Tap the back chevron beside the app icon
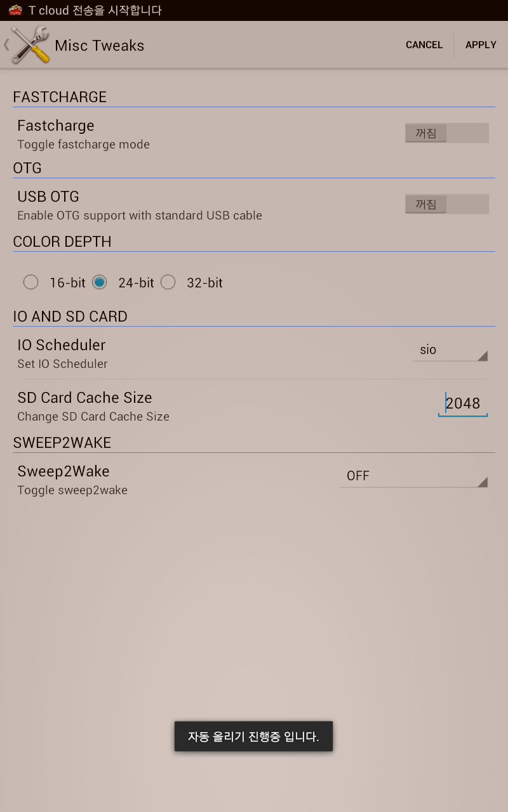The width and height of the screenshot is (508, 812). [x=6, y=45]
